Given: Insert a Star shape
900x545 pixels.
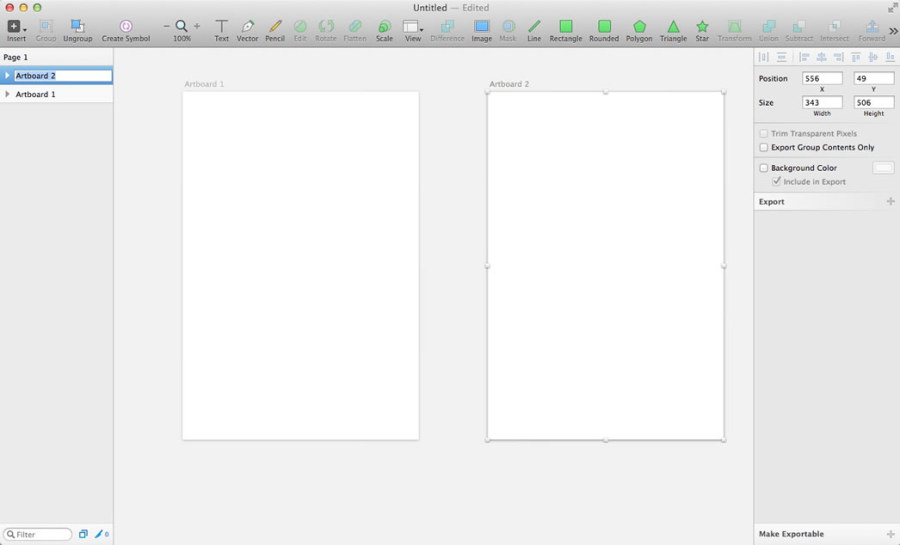Looking at the screenshot, I should (702, 30).
